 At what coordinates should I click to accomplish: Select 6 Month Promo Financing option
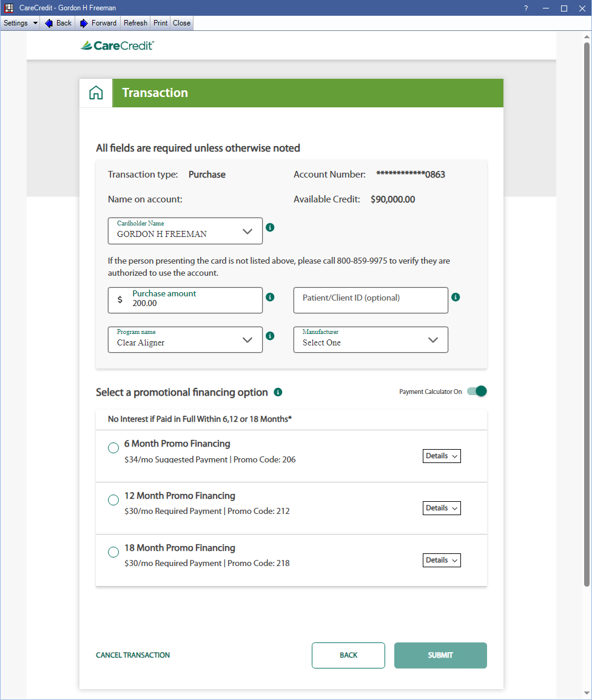click(x=113, y=448)
